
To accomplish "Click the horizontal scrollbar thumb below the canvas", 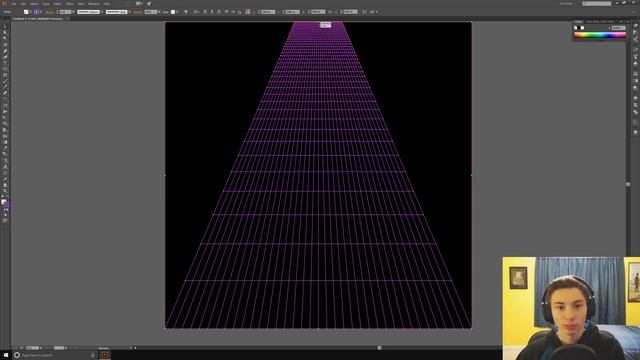I will [380, 348].
